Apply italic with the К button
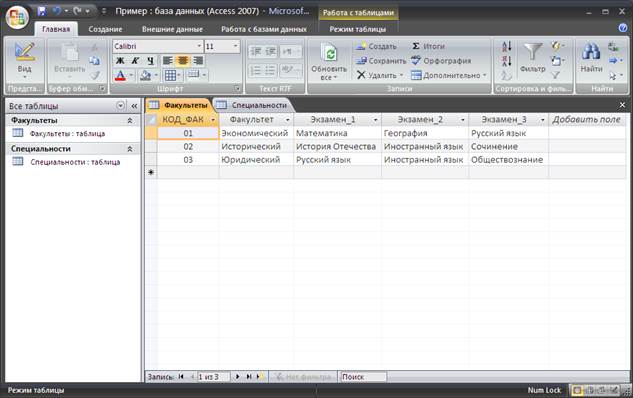 pos(135,61)
